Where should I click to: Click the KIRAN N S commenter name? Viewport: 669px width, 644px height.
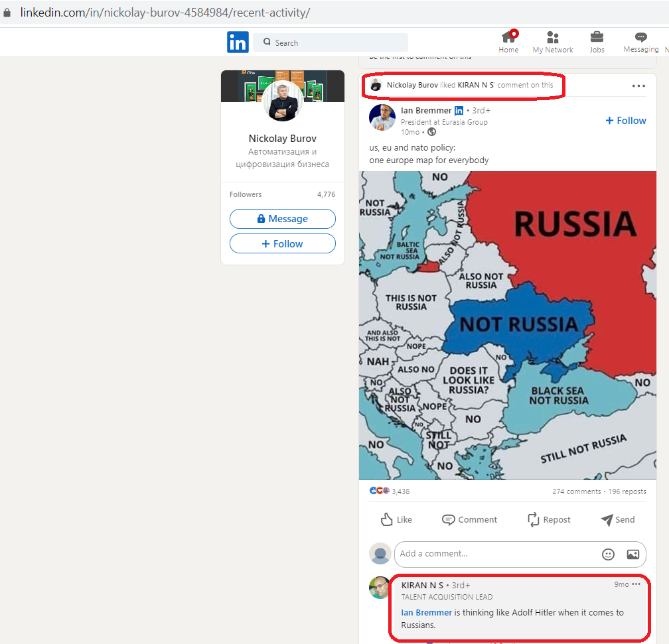(422, 585)
